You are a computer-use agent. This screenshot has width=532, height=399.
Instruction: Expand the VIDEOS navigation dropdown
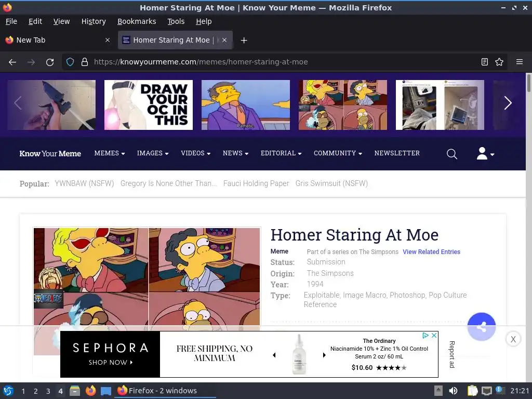coord(195,153)
